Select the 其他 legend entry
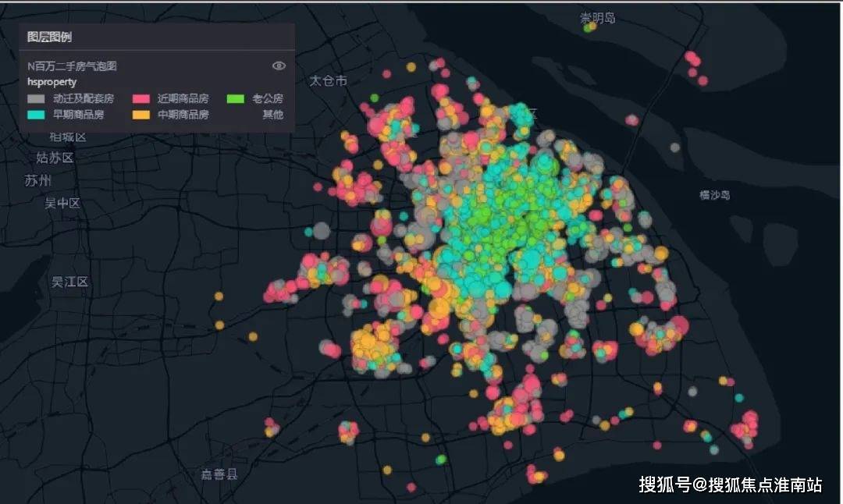Image resolution: width=843 pixels, height=504 pixels. coord(273,115)
